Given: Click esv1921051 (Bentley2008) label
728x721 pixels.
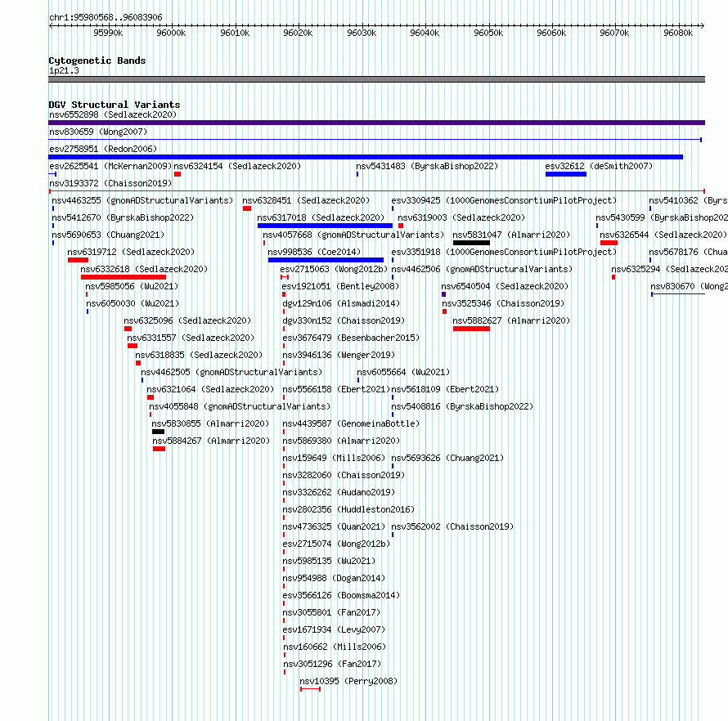Looking at the screenshot, I should pos(341,286).
